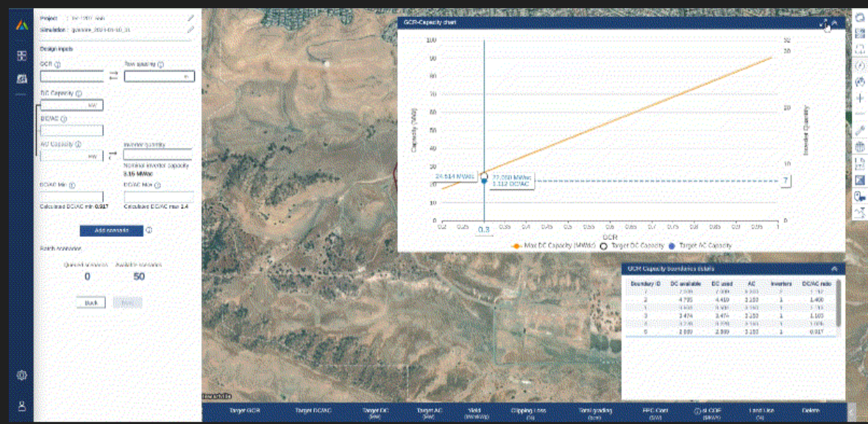Click the DC available column header

click(686, 283)
